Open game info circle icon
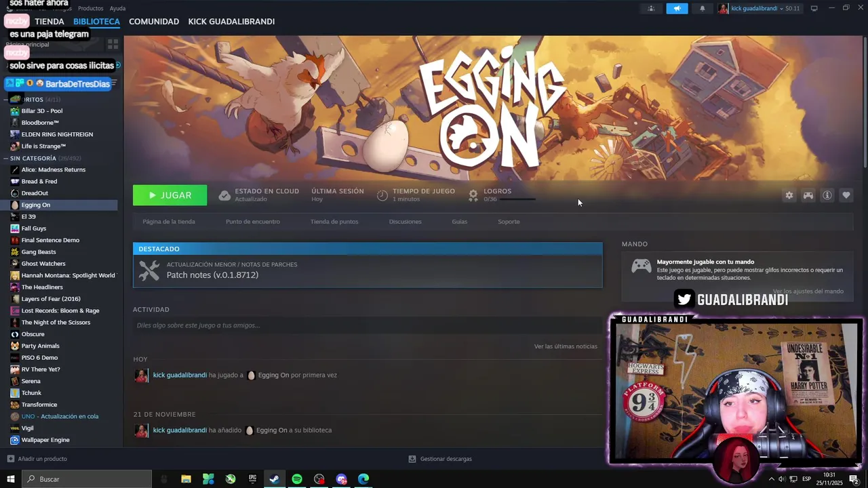Image resolution: width=868 pixels, height=488 pixels. [827, 195]
